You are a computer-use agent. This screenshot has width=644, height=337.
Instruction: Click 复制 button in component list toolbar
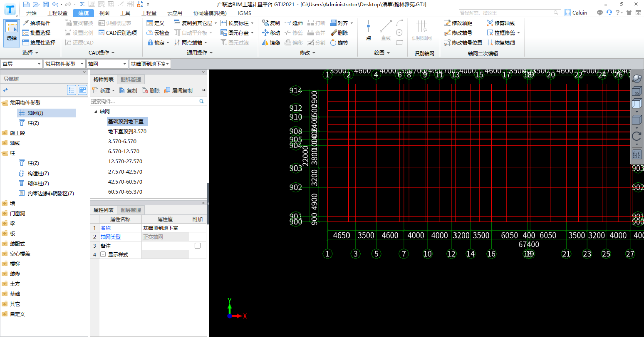128,90
